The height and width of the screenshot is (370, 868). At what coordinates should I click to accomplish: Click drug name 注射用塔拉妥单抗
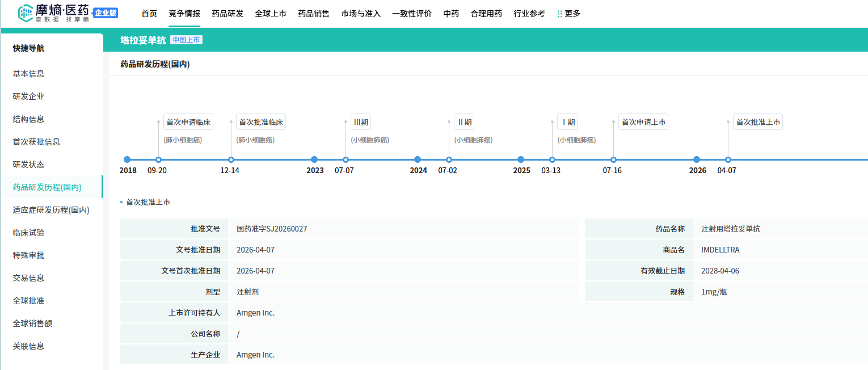point(731,229)
